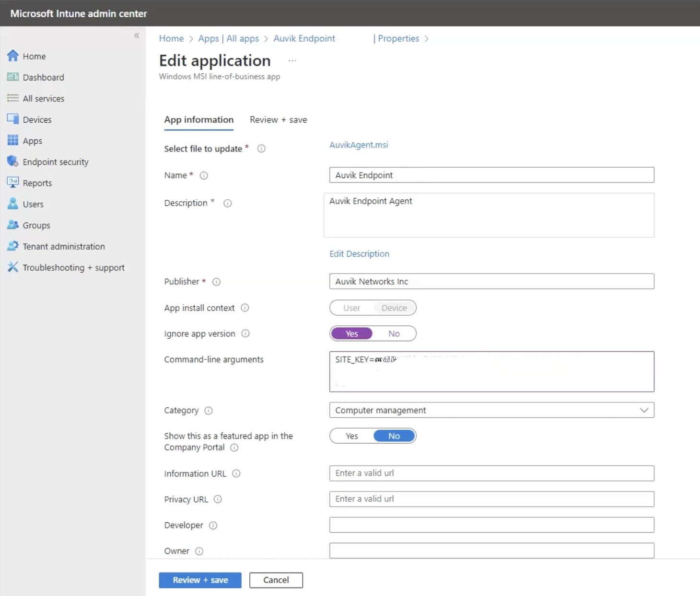
Task: Open the Category dropdown Computer management
Action: 491,410
